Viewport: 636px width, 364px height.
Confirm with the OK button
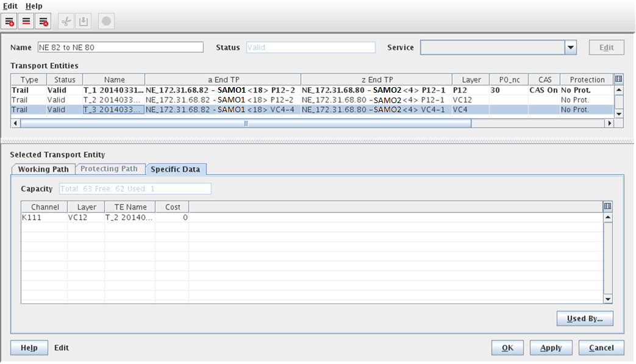pyautogui.click(x=507, y=348)
